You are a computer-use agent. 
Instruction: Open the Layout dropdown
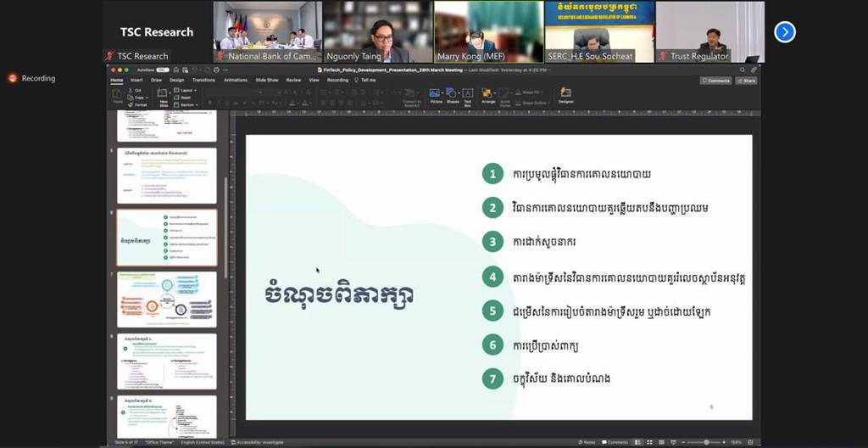click(186, 91)
